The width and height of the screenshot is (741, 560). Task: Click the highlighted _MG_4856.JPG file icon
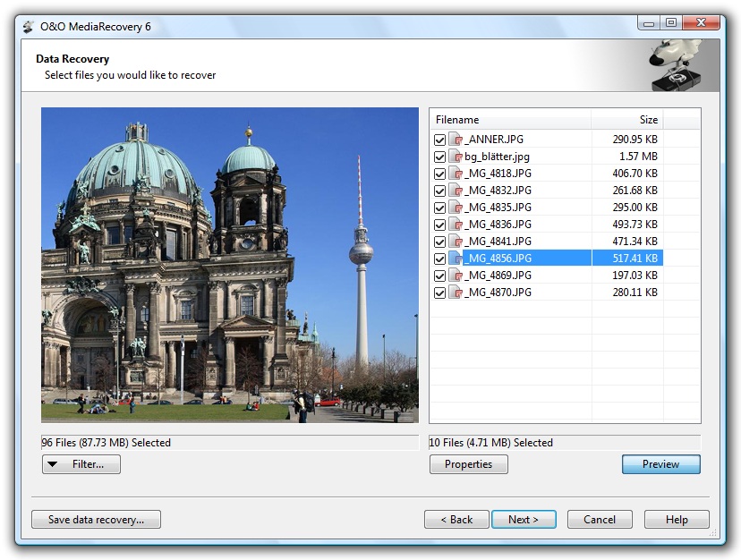click(x=456, y=259)
